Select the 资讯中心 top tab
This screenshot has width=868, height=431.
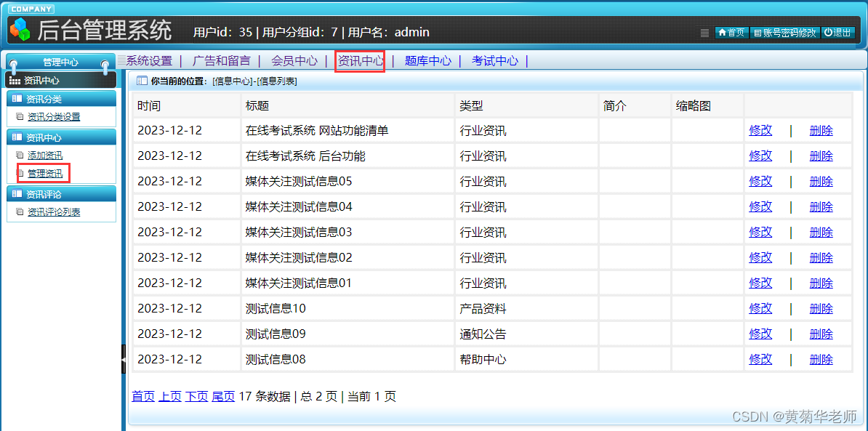pyautogui.click(x=361, y=61)
